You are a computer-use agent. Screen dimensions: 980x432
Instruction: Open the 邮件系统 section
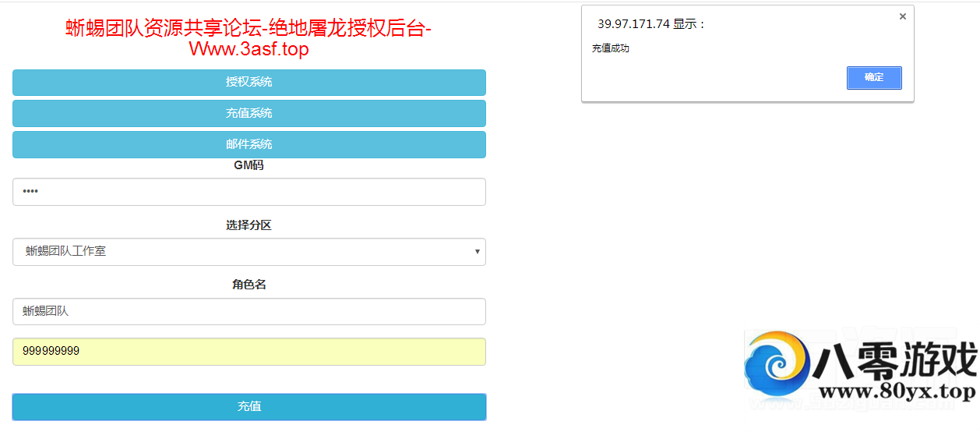[249, 144]
